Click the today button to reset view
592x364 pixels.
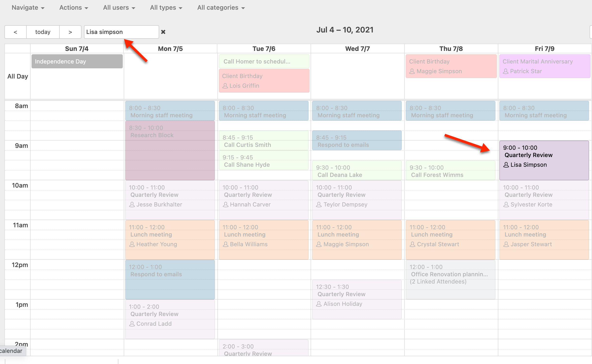click(42, 32)
